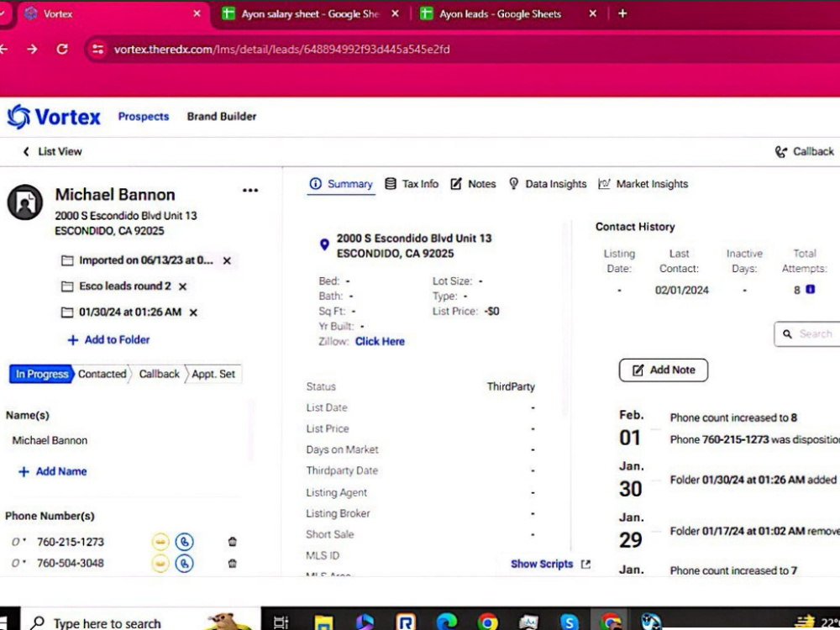Open File Explorer from the taskbar

pyautogui.click(x=323, y=622)
